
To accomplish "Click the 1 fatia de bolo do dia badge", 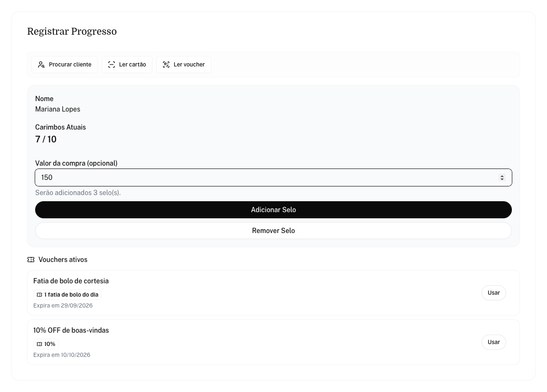I will coord(67,295).
